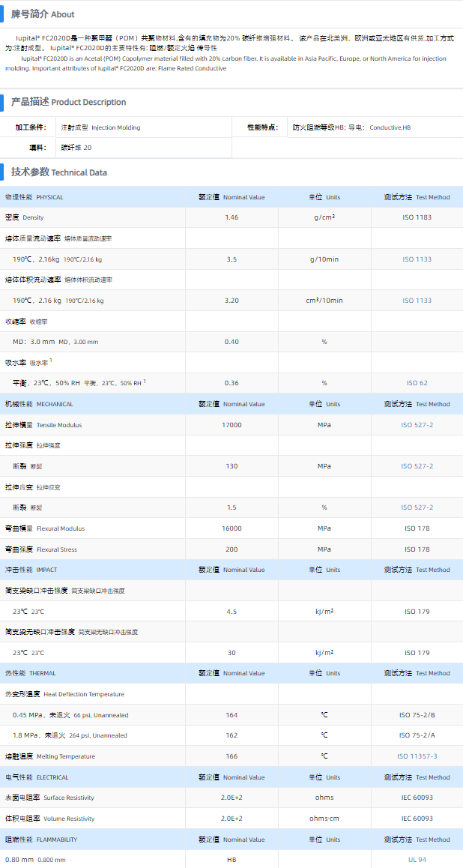The width and height of the screenshot is (463, 868).
Task: Click the water absorption value 0.36
Action: click(231, 383)
